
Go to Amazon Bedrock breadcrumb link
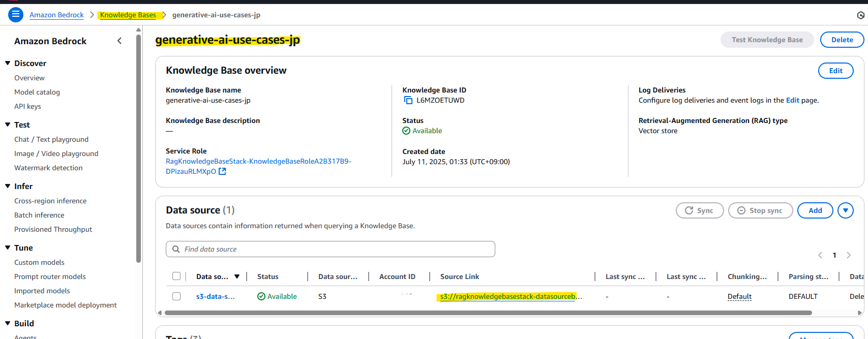(56, 15)
